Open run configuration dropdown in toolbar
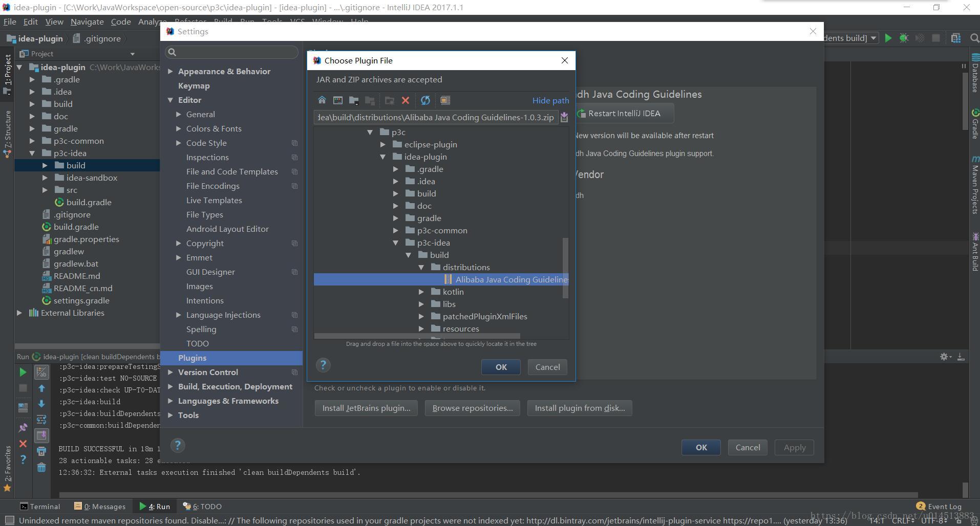The image size is (980, 526). pyautogui.click(x=874, y=38)
